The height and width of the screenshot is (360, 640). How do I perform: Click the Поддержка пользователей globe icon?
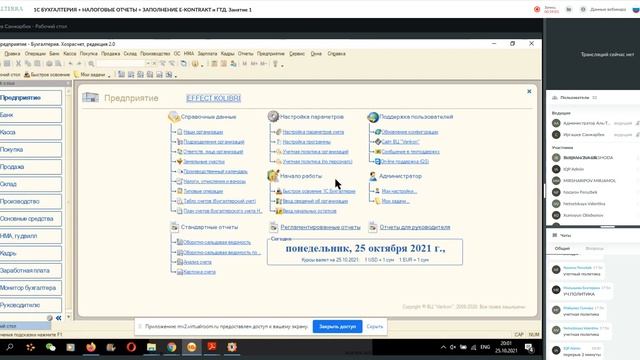(x=373, y=117)
